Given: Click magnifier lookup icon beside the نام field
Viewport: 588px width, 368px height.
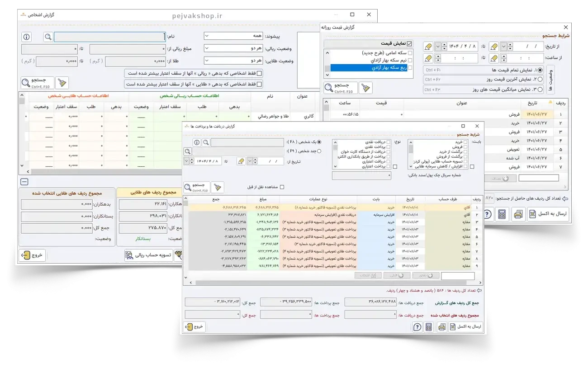Looking at the screenshot, I should (48, 37).
